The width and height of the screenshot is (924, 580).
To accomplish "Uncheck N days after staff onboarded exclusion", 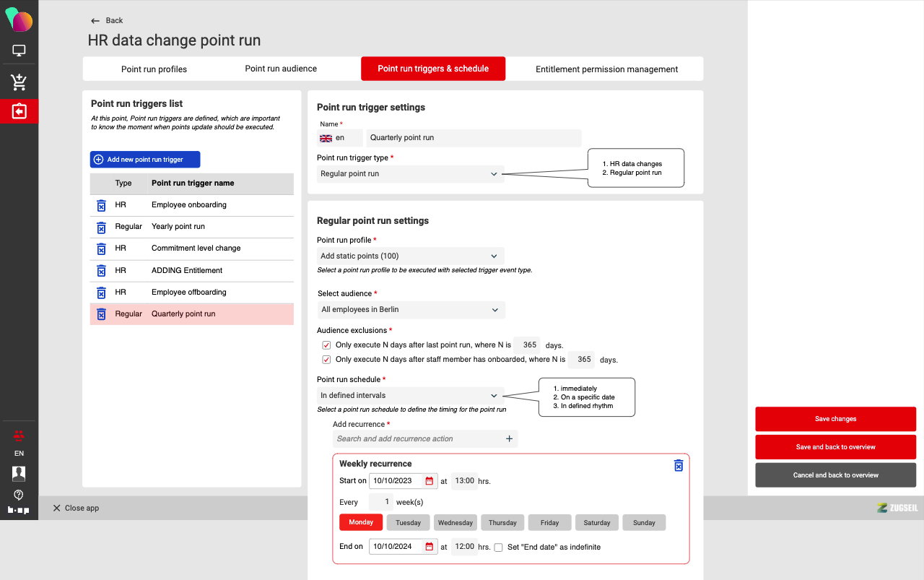I will (326, 360).
